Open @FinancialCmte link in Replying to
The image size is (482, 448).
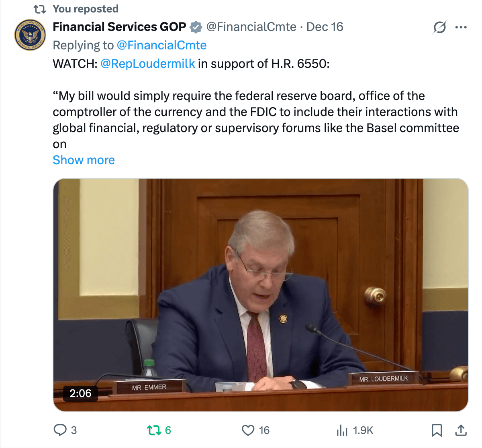click(x=161, y=45)
